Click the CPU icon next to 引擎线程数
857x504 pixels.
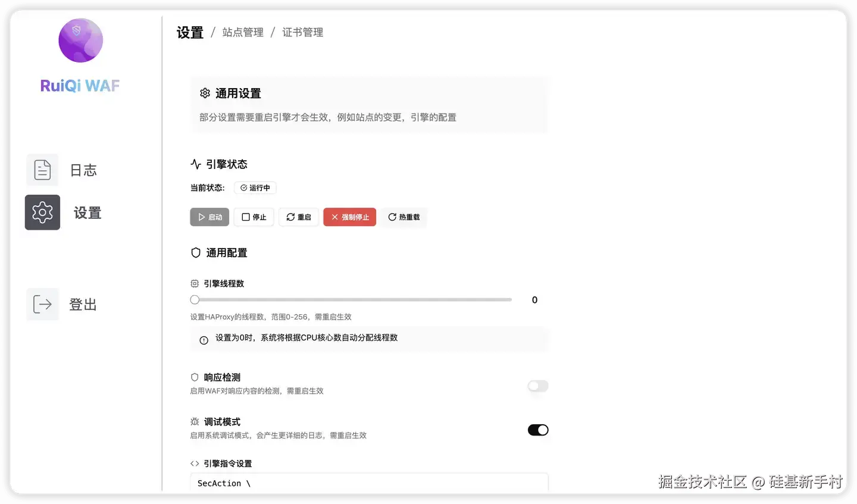tap(194, 283)
